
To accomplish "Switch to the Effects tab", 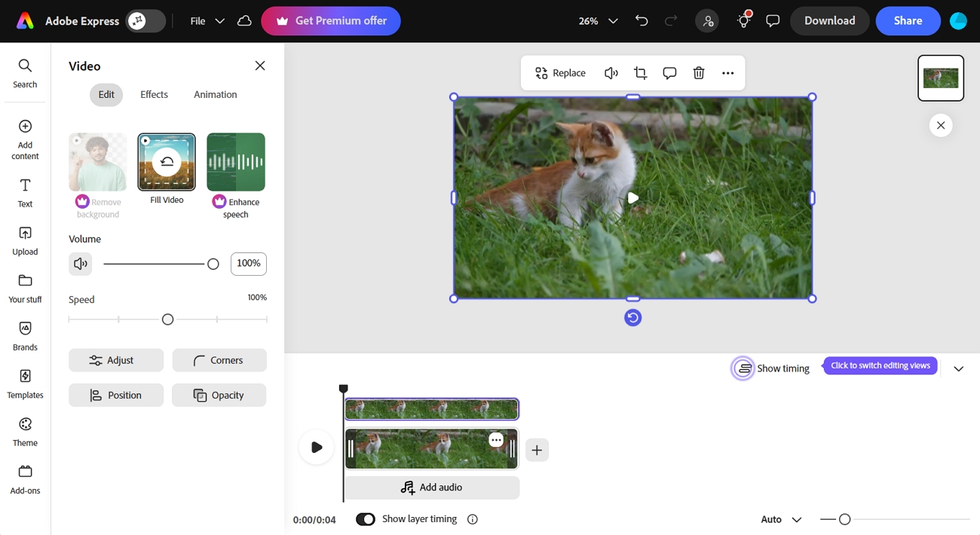I will [154, 94].
